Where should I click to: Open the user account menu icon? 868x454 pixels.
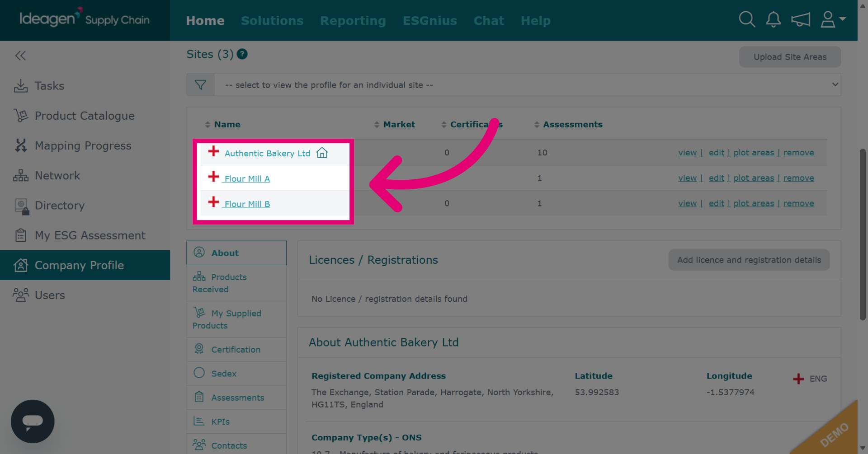click(x=833, y=19)
